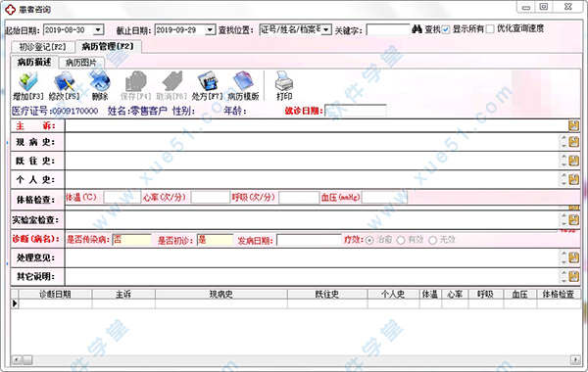
Task: Switch to the 初诊登记[F2] tab
Action: pyautogui.click(x=42, y=47)
